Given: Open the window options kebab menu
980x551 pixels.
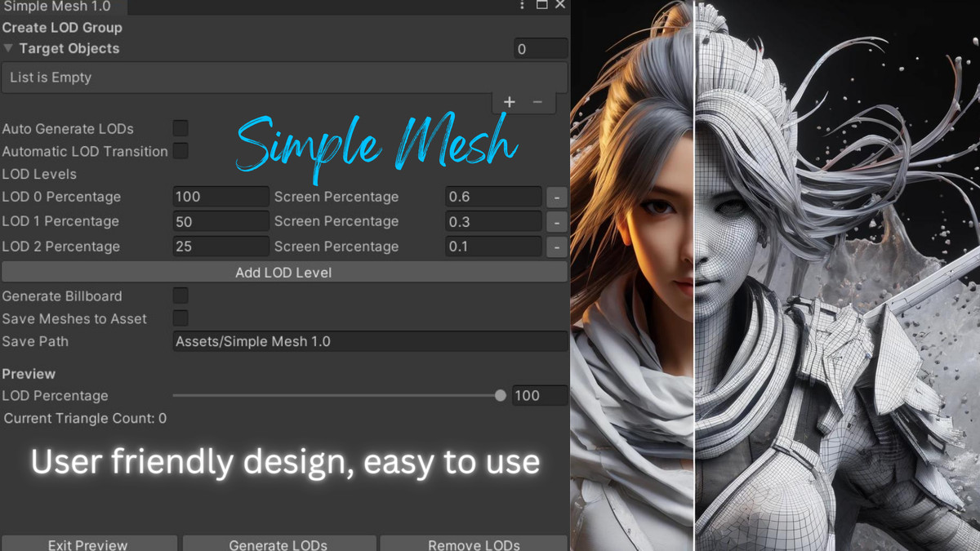Looking at the screenshot, I should 523,6.
